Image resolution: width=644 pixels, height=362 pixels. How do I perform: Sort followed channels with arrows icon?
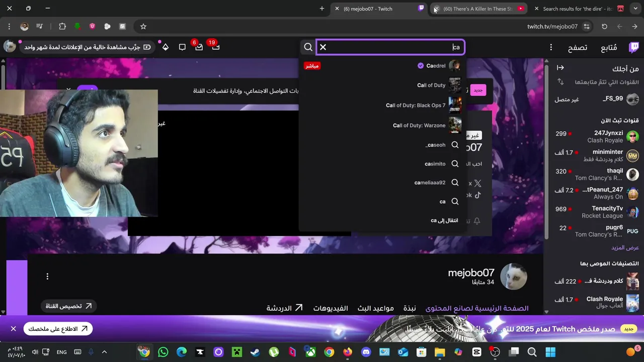(x=560, y=81)
